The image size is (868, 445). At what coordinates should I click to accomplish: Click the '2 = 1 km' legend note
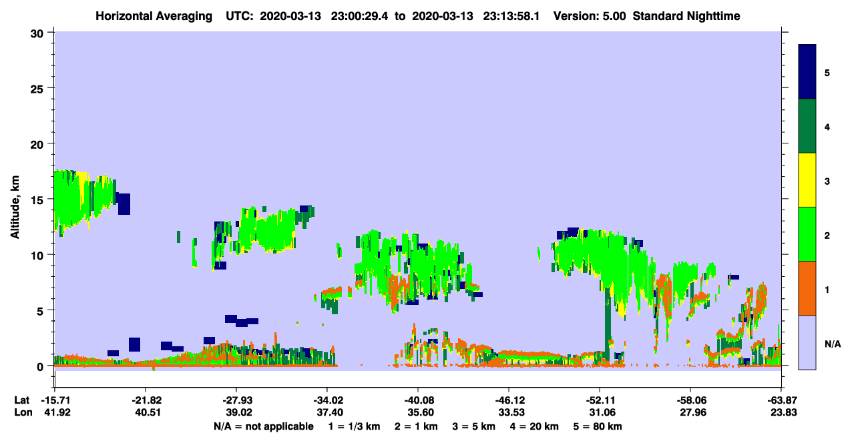pos(415,426)
